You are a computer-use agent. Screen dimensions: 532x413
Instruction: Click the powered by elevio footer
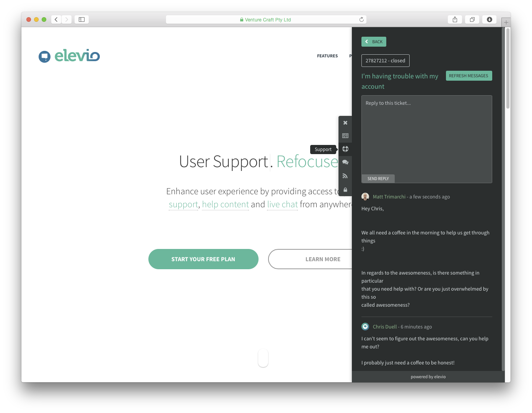[428, 377]
